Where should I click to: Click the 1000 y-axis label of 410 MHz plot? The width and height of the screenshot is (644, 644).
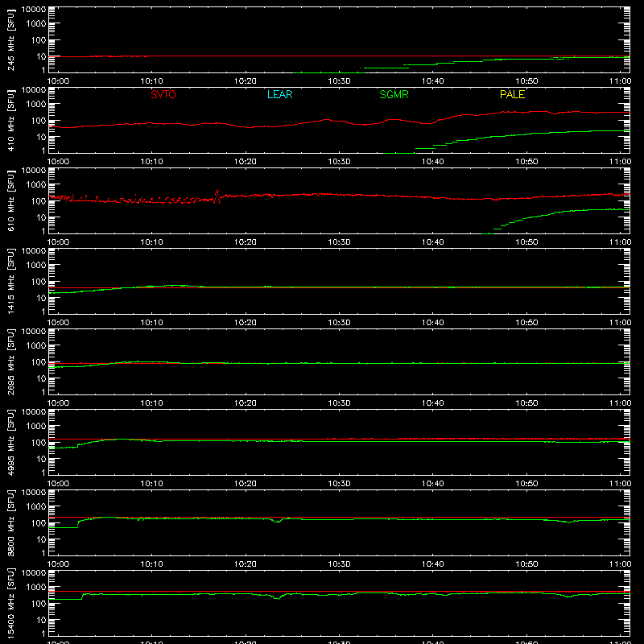(x=36, y=104)
